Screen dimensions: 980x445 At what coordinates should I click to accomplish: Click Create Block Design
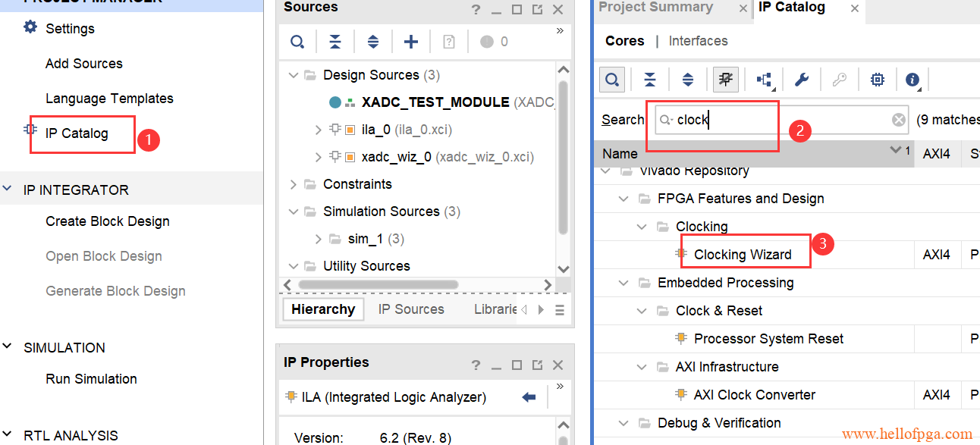(108, 221)
